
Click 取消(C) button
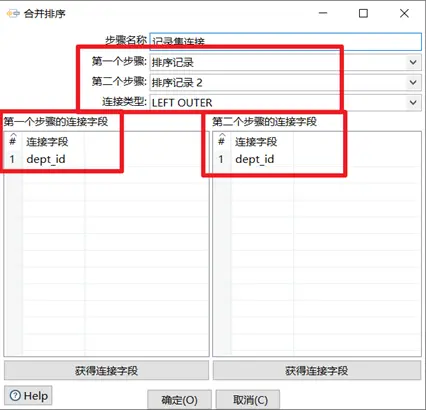[250, 400]
